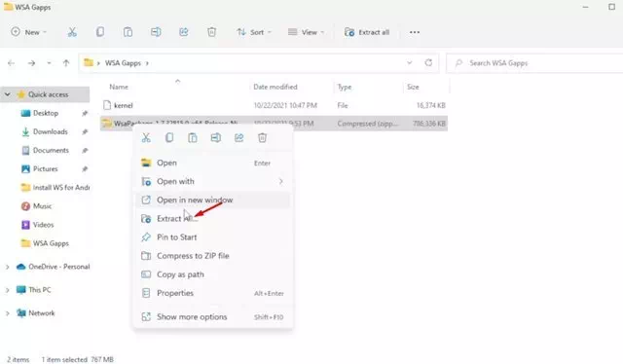Focus the Search WSA Gapps field
The height and width of the screenshot is (364, 623).
click(x=534, y=63)
